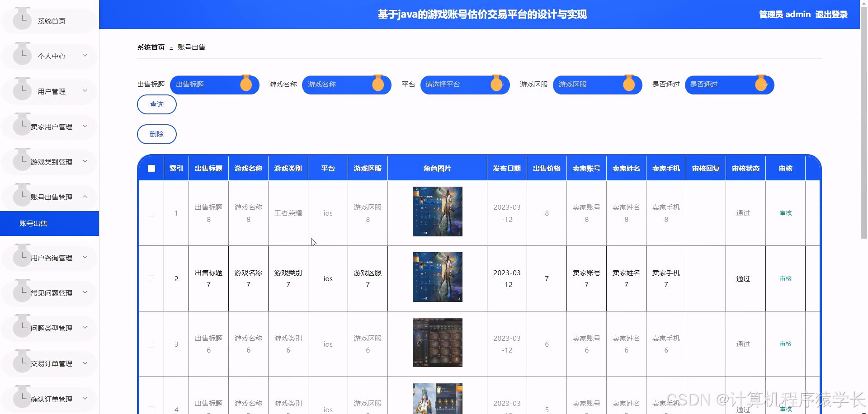The image size is (868, 414).
Task: Check the checkbox on row 2 出售标题7
Action: (151, 278)
